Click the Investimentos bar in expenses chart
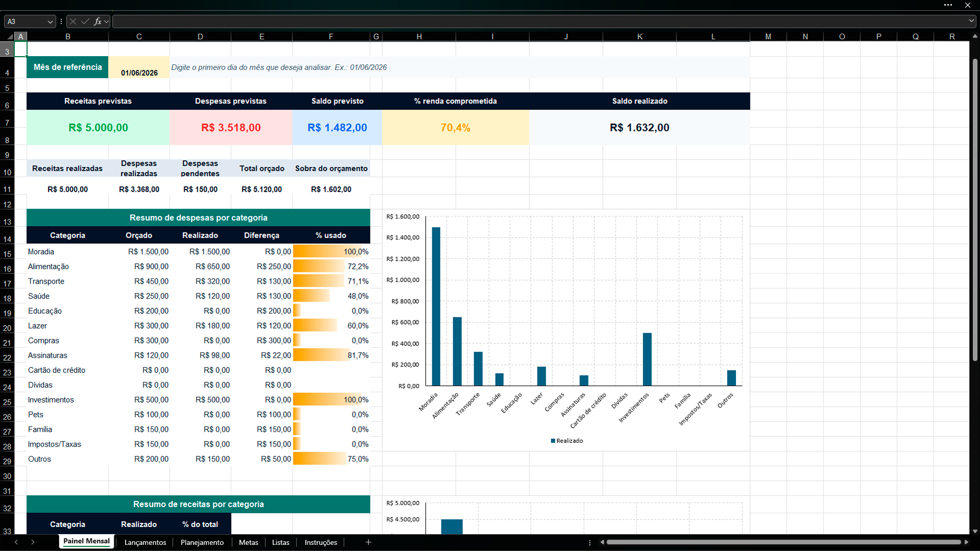The height and width of the screenshot is (551, 980). point(647,359)
